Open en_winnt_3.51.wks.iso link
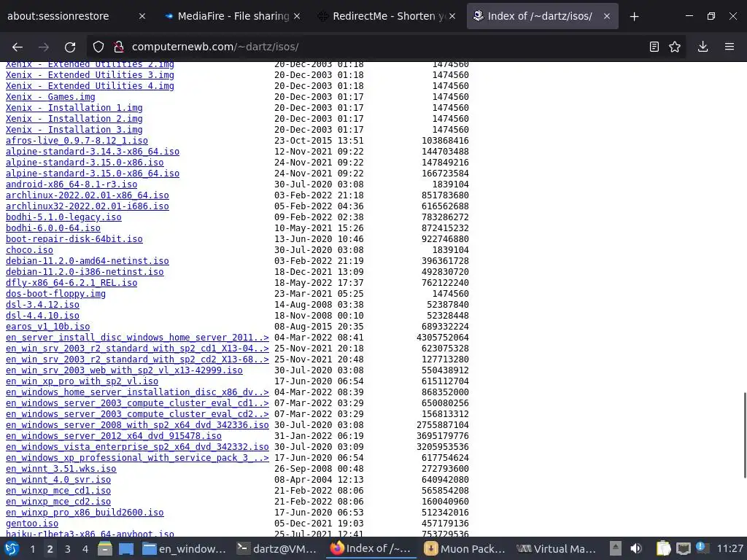Viewport: 747px width, 560px height. (61, 469)
